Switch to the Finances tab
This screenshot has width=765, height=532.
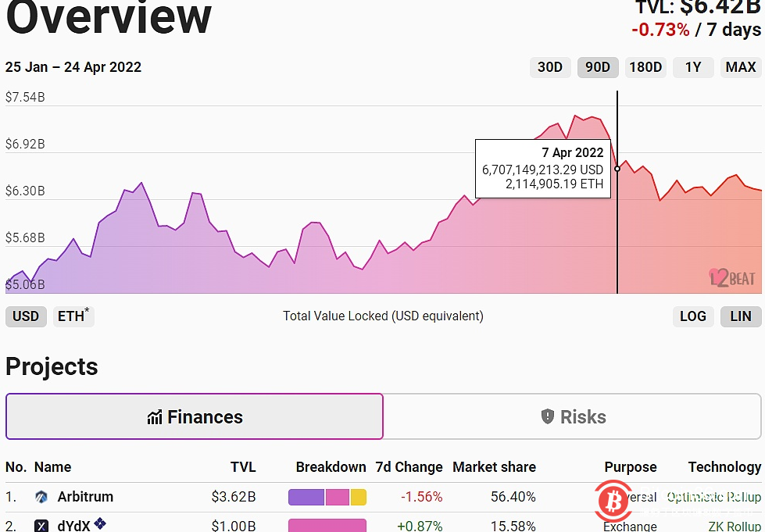194,416
